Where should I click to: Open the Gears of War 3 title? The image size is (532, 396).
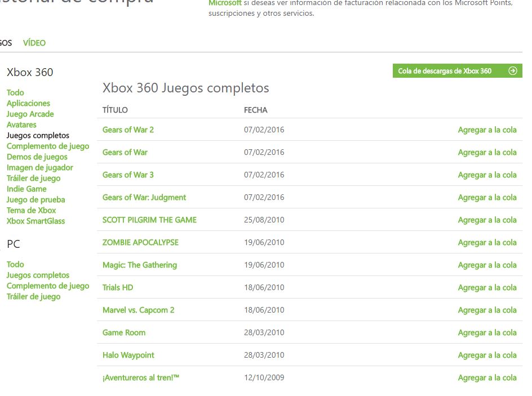click(128, 175)
